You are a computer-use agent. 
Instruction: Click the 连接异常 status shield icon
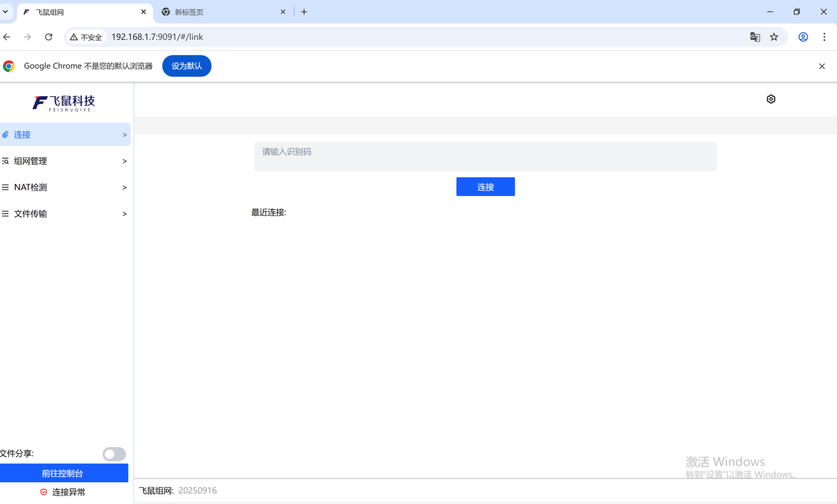44,492
